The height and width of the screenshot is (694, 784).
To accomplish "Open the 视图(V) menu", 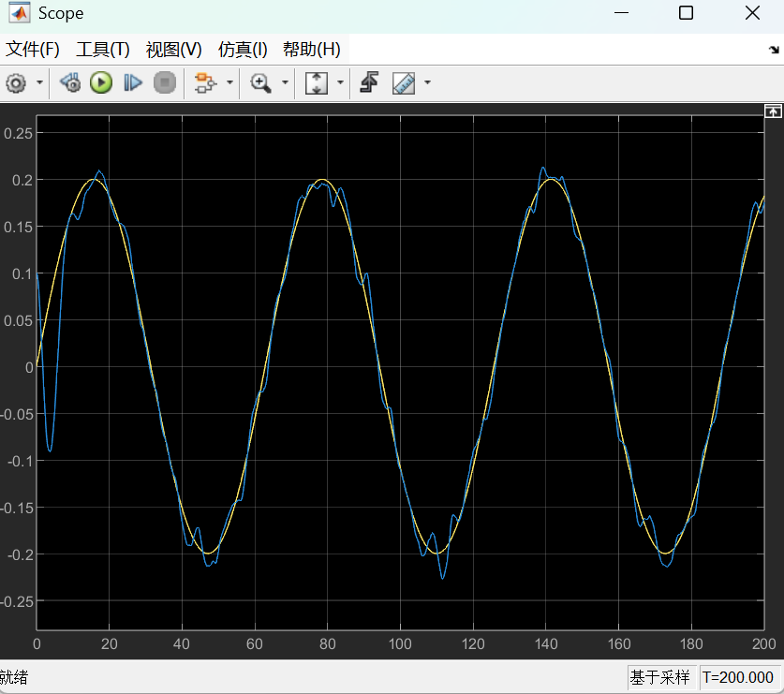I will pos(173,50).
